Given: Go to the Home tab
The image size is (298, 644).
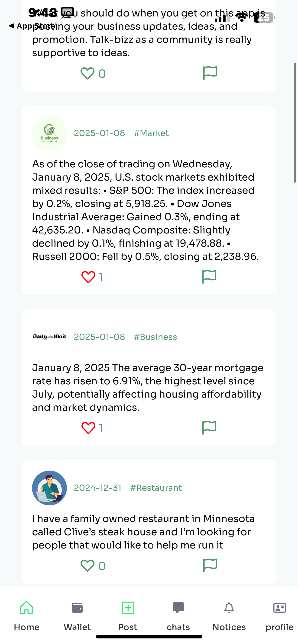Looking at the screenshot, I should coord(26,614).
